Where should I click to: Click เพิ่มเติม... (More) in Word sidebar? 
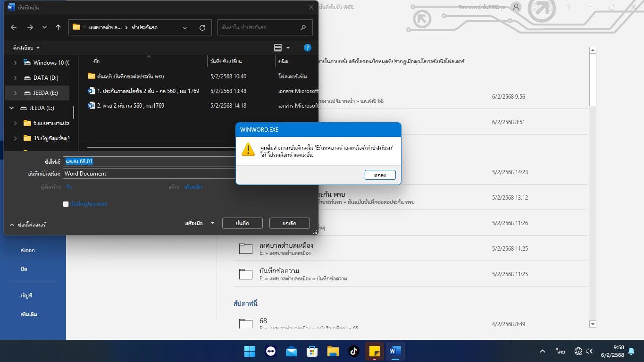[x=31, y=314]
